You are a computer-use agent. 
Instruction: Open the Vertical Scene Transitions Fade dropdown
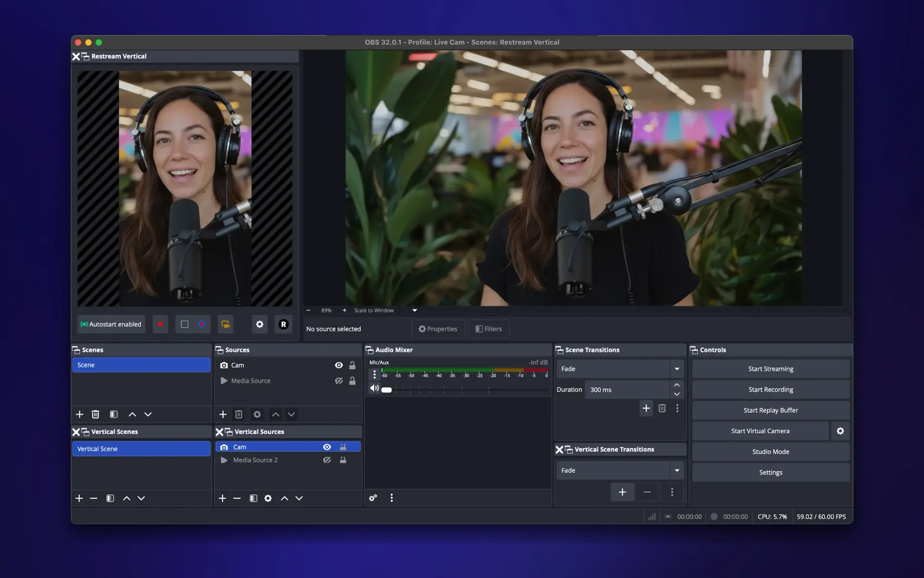point(677,470)
